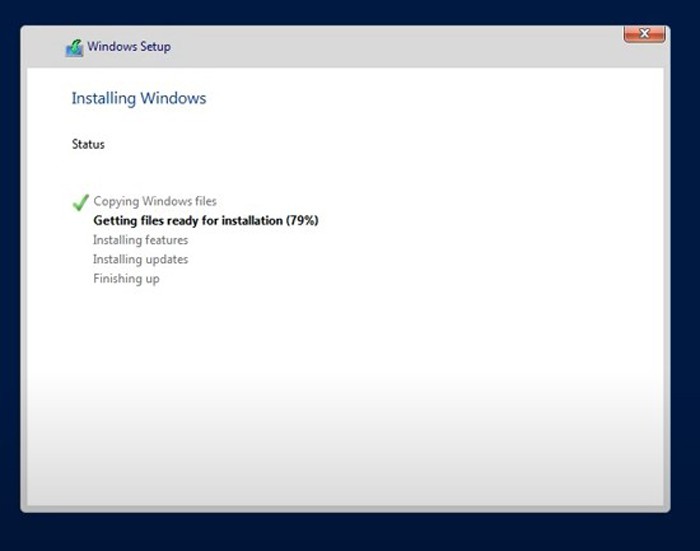Click the 'Installing features' step

[141, 240]
